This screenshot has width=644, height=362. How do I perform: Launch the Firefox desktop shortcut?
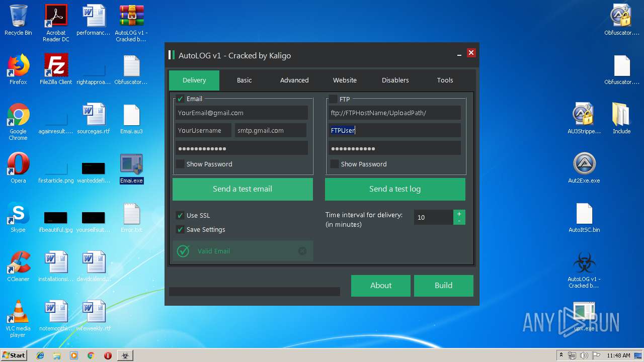click(x=18, y=69)
